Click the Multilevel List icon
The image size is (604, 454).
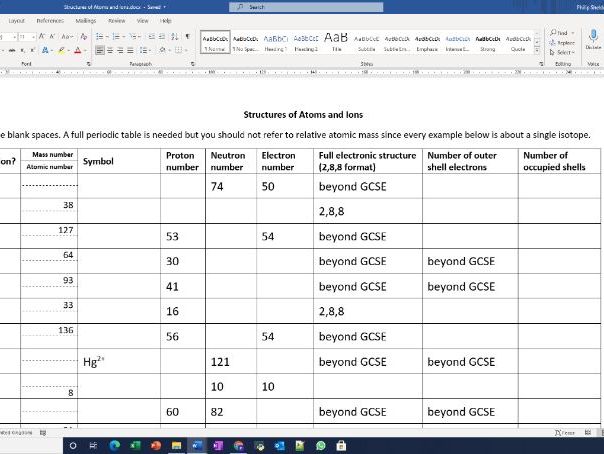tap(133, 37)
